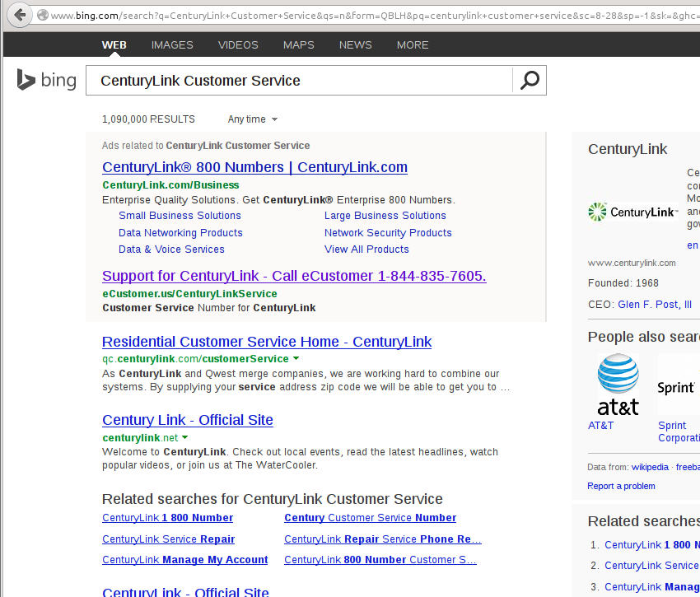
Task: Open Support for CenturyLink eCustomer ad
Action: (x=294, y=276)
